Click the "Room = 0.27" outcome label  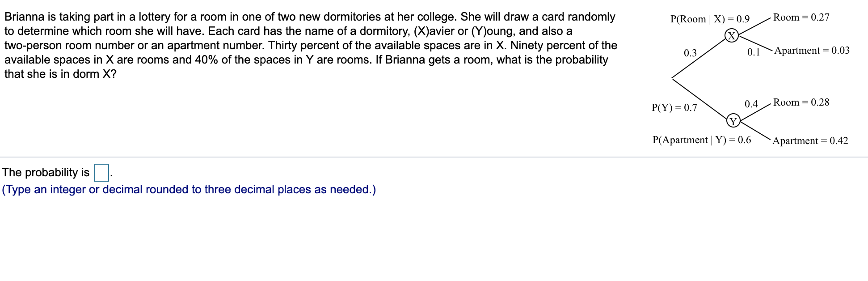[801, 17]
